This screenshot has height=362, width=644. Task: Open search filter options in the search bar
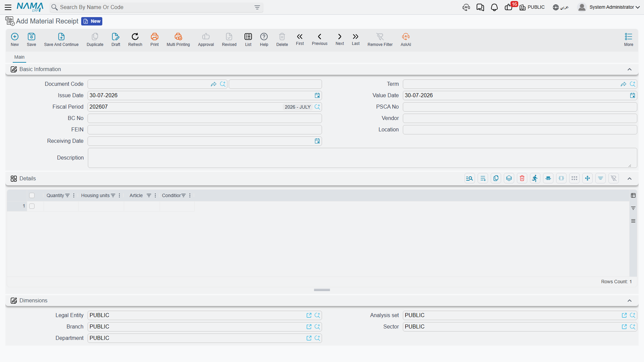coord(257,7)
